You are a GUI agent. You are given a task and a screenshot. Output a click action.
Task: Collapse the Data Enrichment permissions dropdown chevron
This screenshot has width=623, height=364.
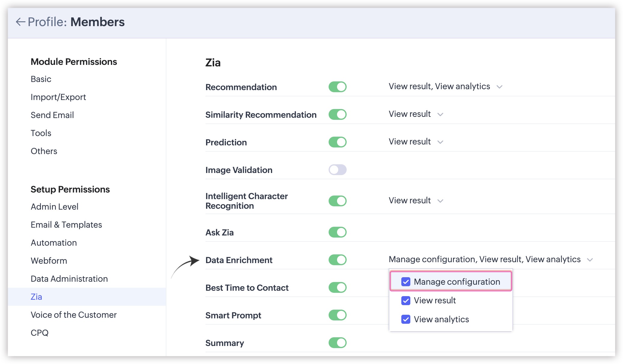click(x=590, y=260)
